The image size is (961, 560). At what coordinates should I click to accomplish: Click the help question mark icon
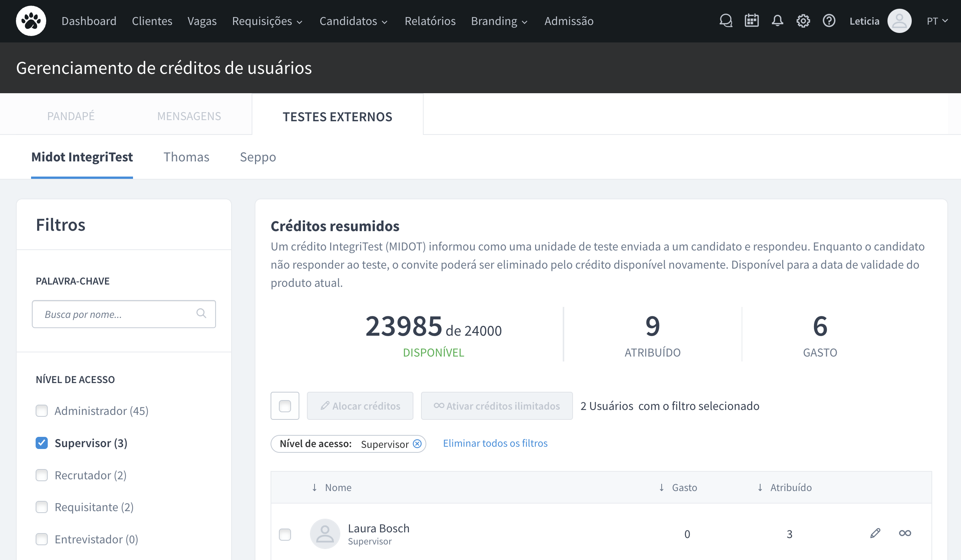829,21
